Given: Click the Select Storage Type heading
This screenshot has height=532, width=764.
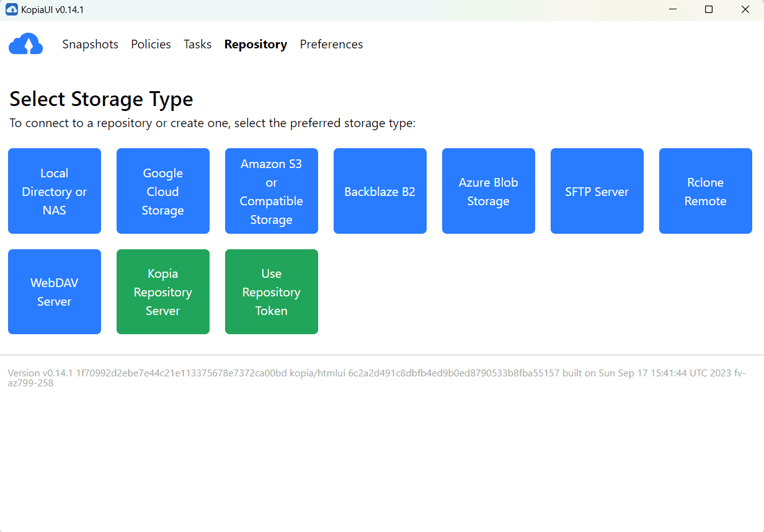Looking at the screenshot, I should click(101, 99).
